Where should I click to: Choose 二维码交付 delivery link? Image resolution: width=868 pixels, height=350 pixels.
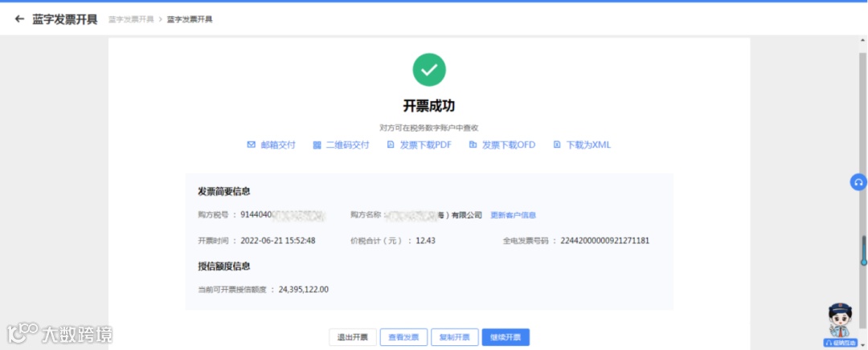click(347, 144)
